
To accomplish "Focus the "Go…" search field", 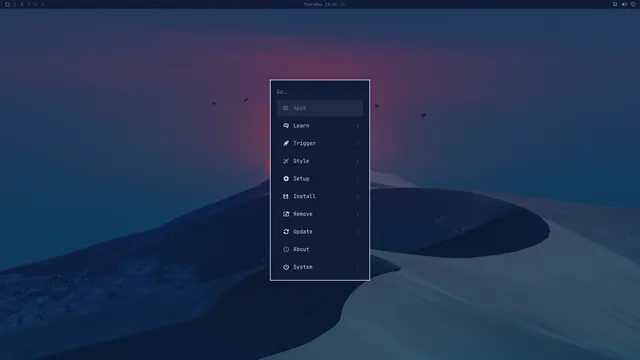I will (x=320, y=92).
